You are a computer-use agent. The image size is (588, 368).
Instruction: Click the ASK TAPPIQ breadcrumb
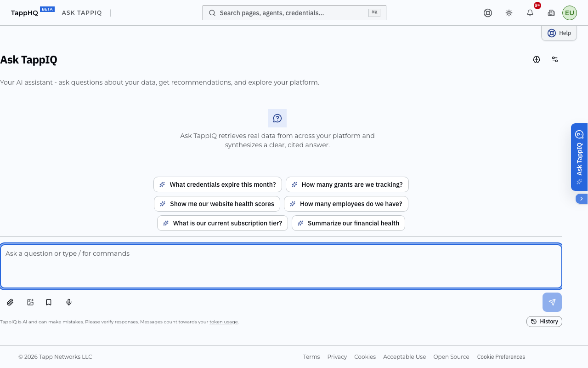coord(82,13)
